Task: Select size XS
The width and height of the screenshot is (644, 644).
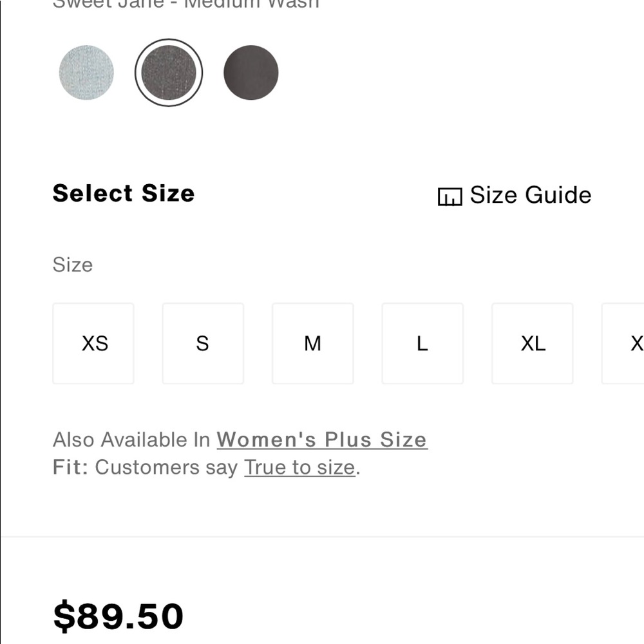Action: click(x=94, y=343)
